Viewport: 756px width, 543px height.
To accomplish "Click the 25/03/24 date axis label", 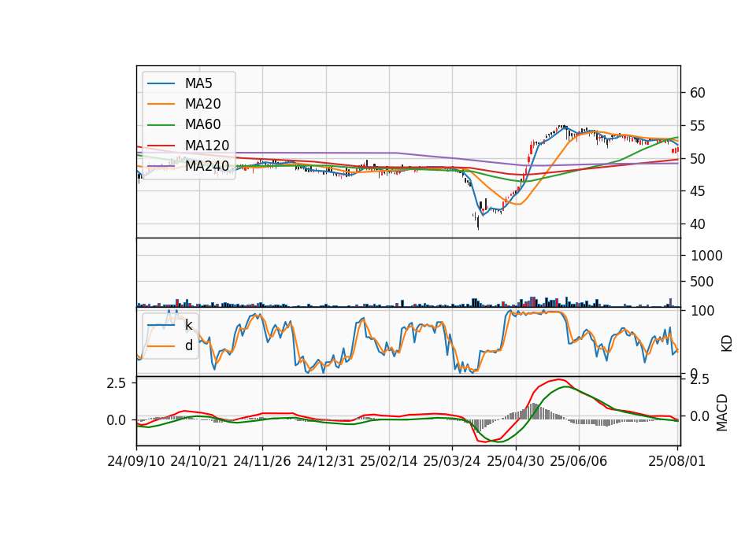I will (x=452, y=461).
